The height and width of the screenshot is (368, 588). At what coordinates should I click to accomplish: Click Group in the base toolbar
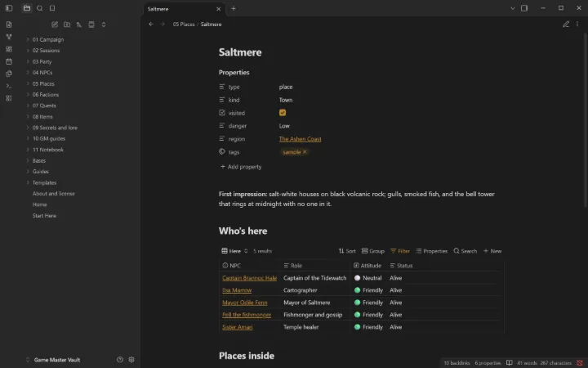pos(372,251)
